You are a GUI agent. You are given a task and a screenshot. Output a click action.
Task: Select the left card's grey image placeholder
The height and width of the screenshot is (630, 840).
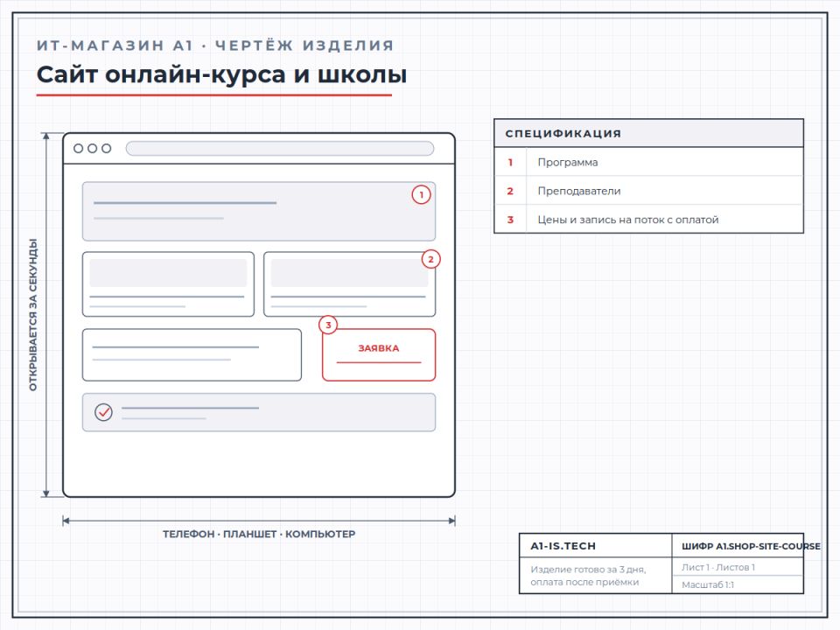168,273
